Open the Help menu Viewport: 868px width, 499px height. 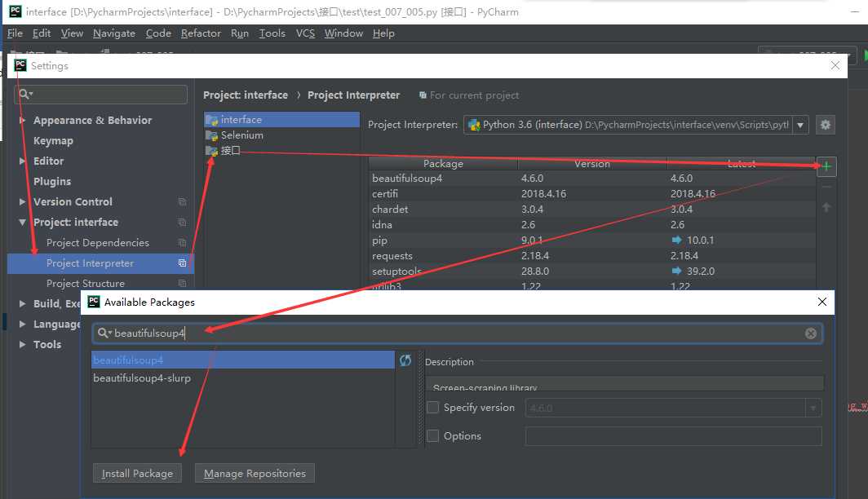pos(383,33)
